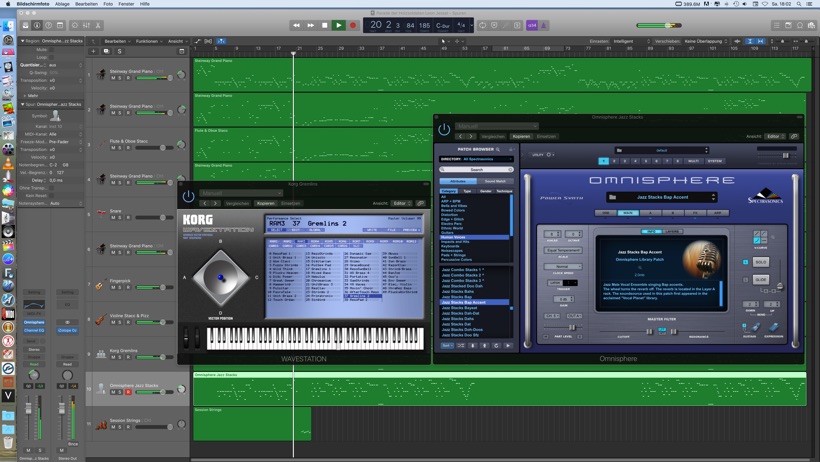Viewport: 820px width, 462px height.
Task: Open Omnisphere patch name dropdown Jazz Stacks Bap Accent
Action: (x=661, y=197)
